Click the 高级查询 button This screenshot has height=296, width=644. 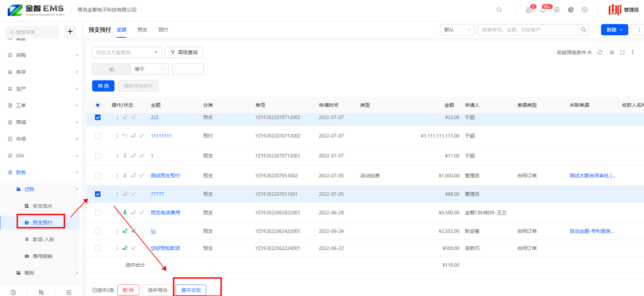[x=184, y=52]
